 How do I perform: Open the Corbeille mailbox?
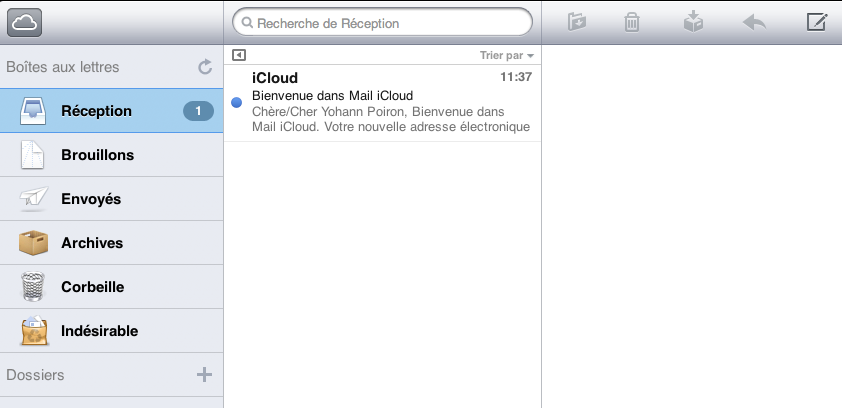pyautogui.click(x=92, y=287)
